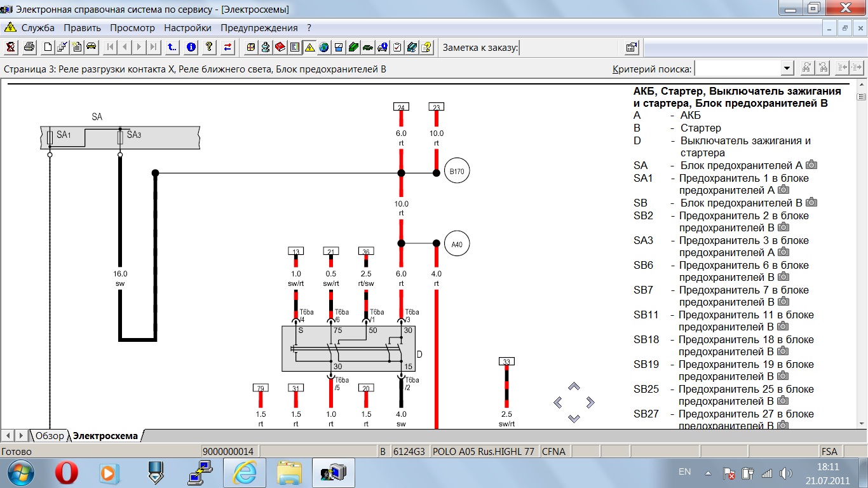
Task: Select the yellow warning triangle toolbar icon
Action: pos(309,47)
